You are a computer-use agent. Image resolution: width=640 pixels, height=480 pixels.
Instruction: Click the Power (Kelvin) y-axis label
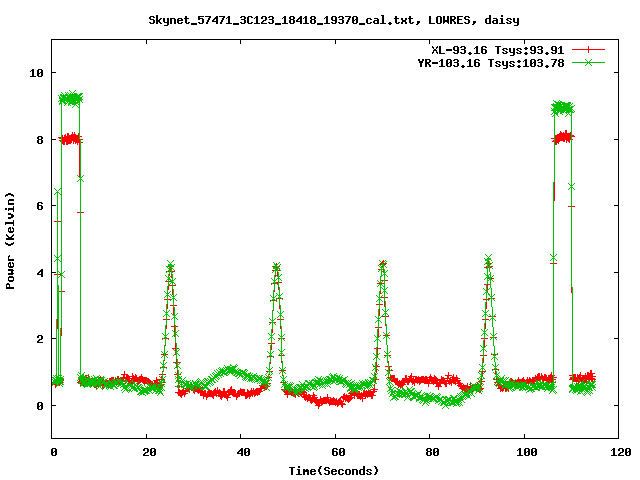(10, 241)
